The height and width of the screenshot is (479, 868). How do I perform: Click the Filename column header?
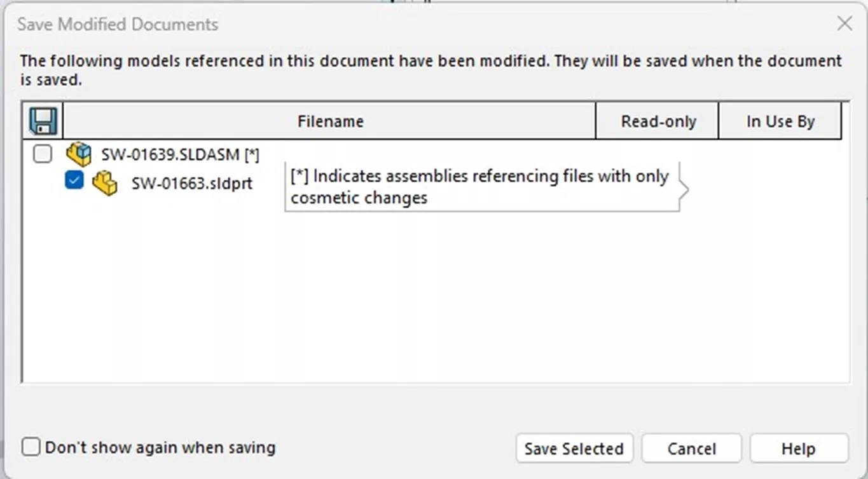coord(330,121)
